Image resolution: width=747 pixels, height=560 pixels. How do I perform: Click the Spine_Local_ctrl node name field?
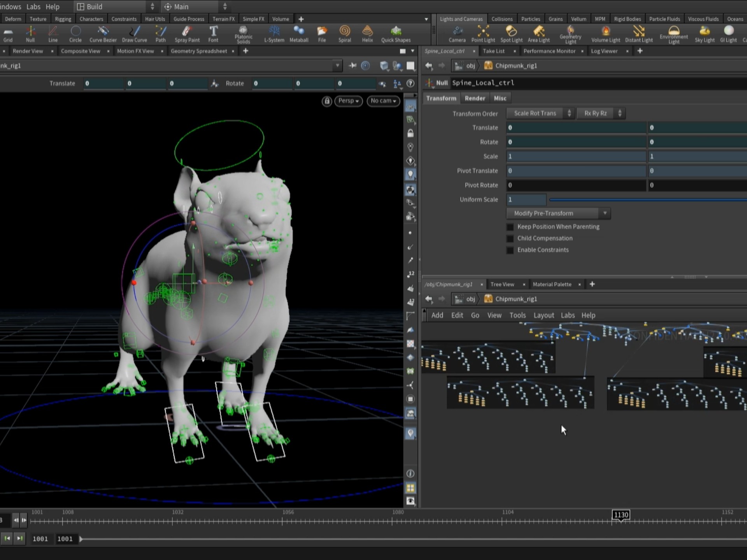tap(598, 83)
